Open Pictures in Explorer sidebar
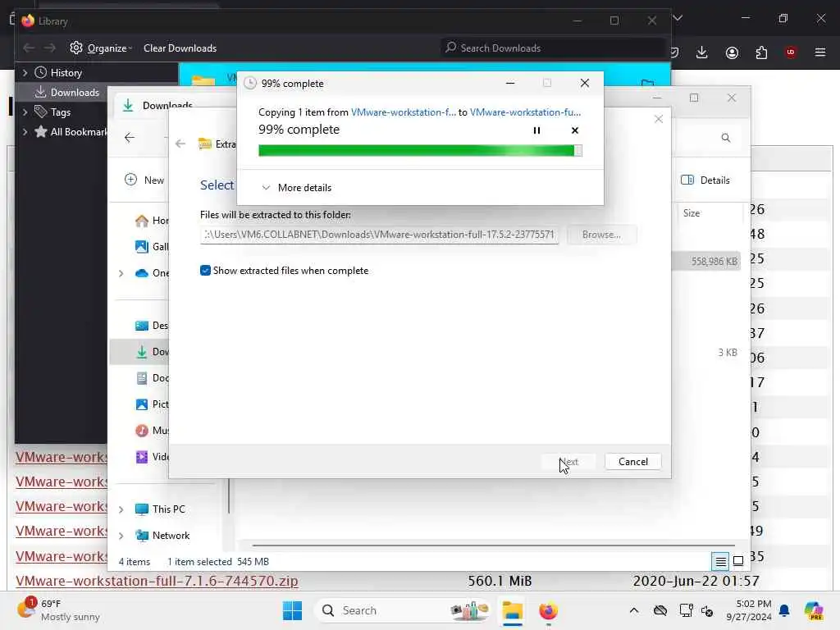840x630 pixels. coord(152,404)
